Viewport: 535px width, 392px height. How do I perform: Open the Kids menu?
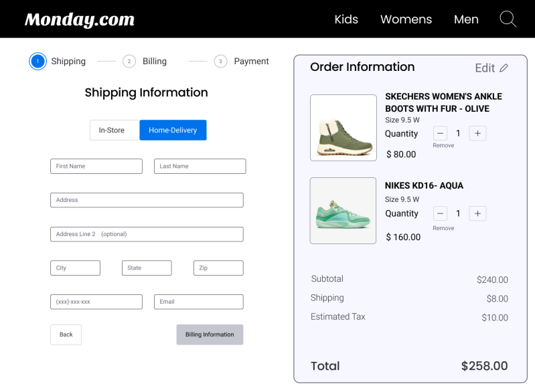pos(346,19)
